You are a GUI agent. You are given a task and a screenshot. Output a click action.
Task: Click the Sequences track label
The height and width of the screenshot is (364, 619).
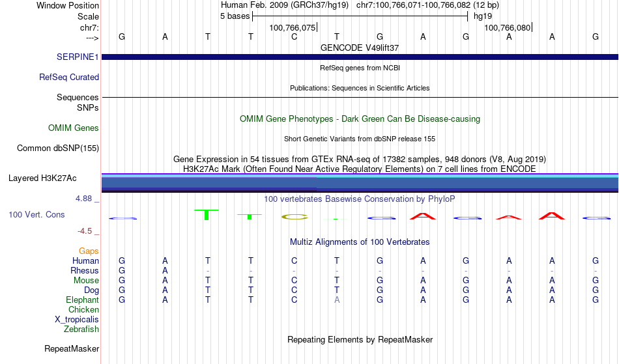78,98
